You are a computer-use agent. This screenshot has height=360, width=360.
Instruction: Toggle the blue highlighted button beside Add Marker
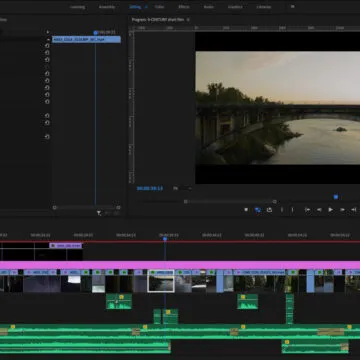258,210
